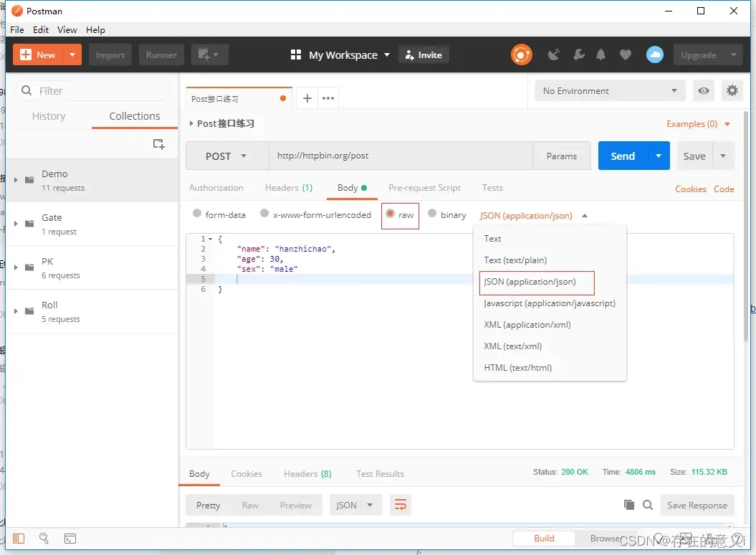Screen dimensions: 756x555
Task: Switch to Tests tab
Action: tap(492, 187)
